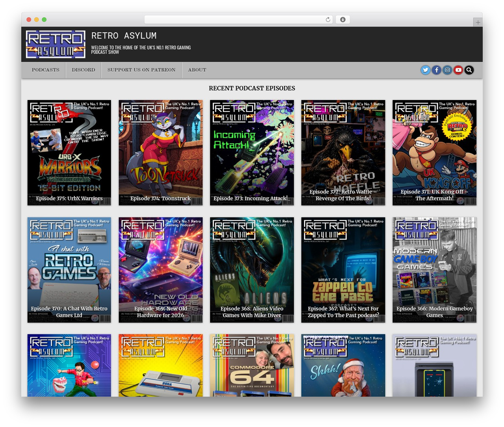This screenshot has width=504, height=427.
Task: Open Episode 372: Retro Waffle episode
Action: (343, 152)
